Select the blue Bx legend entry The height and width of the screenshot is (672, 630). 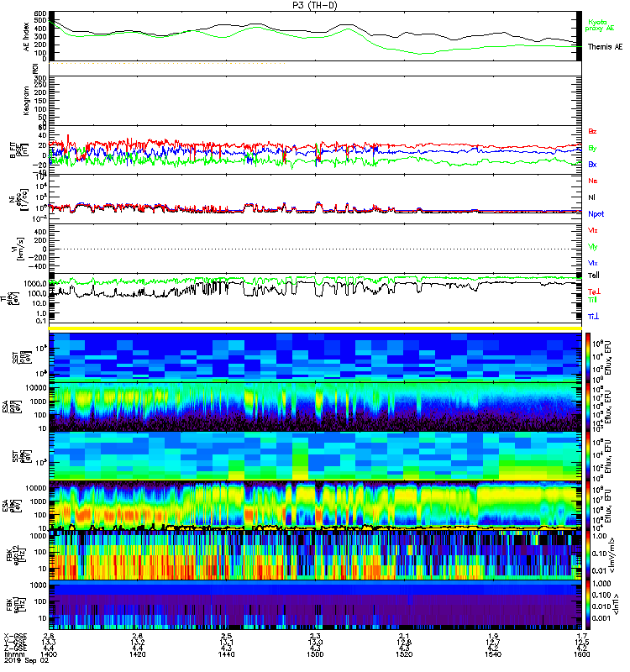point(592,164)
